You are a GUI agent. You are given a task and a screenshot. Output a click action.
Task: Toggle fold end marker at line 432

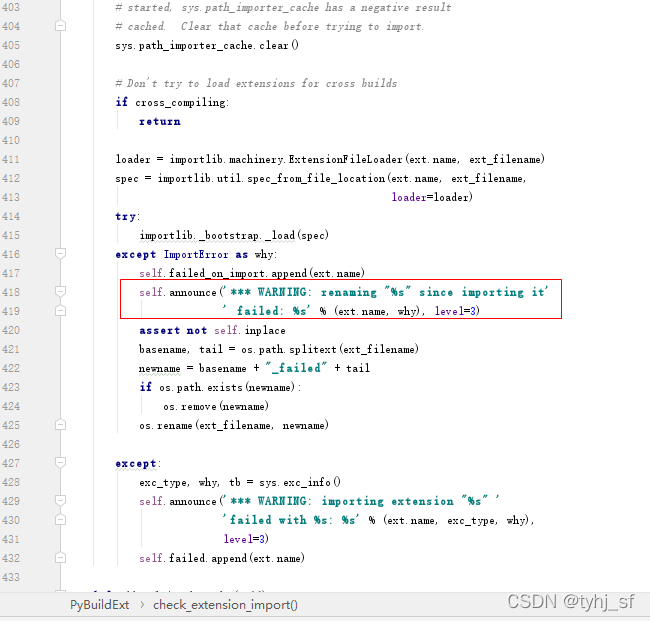pos(61,558)
